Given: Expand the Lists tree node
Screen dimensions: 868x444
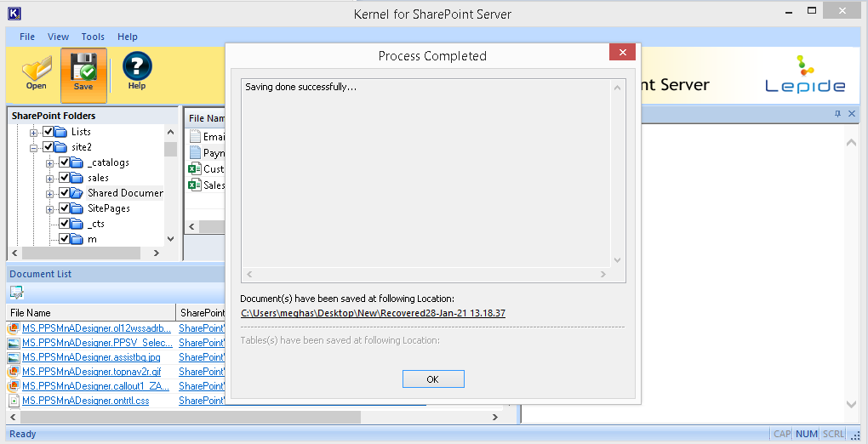Looking at the screenshot, I should click(34, 133).
